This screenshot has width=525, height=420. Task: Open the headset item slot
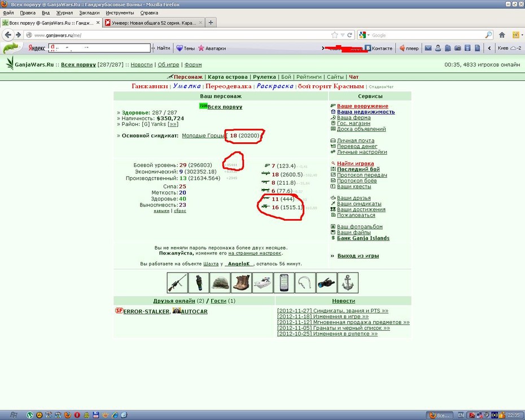pos(305,283)
